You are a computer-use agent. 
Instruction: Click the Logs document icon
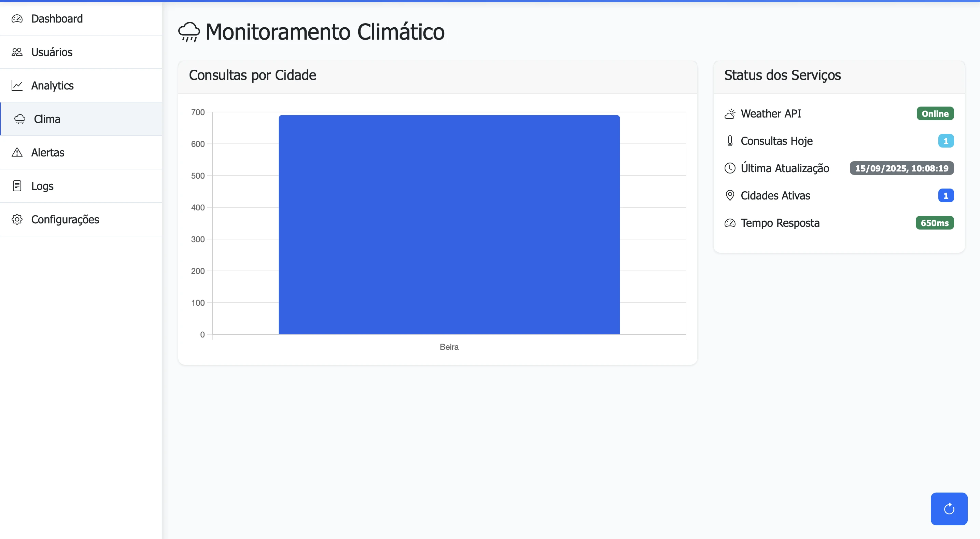17,186
